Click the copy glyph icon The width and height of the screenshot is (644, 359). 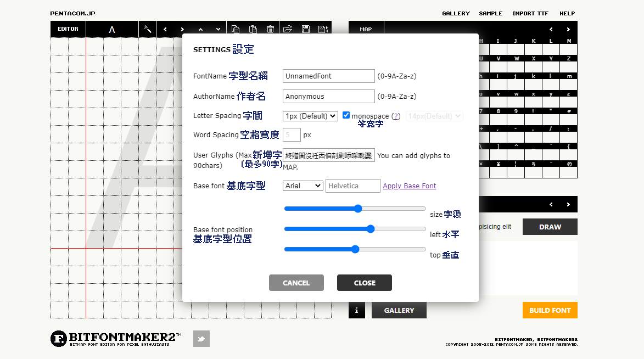pyautogui.click(x=236, y=29)
